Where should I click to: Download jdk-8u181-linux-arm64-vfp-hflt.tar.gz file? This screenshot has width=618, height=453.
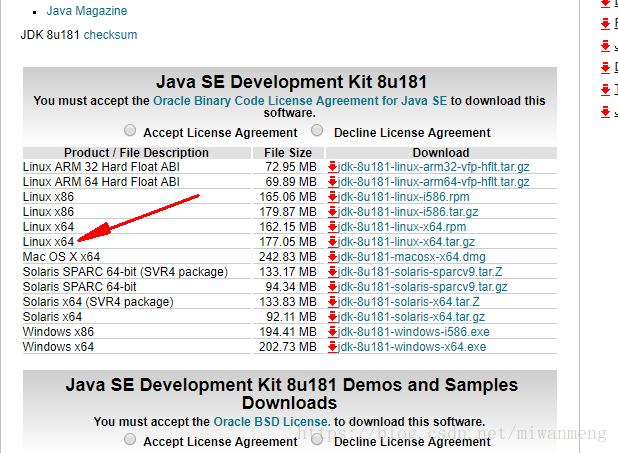pos(434,182)
